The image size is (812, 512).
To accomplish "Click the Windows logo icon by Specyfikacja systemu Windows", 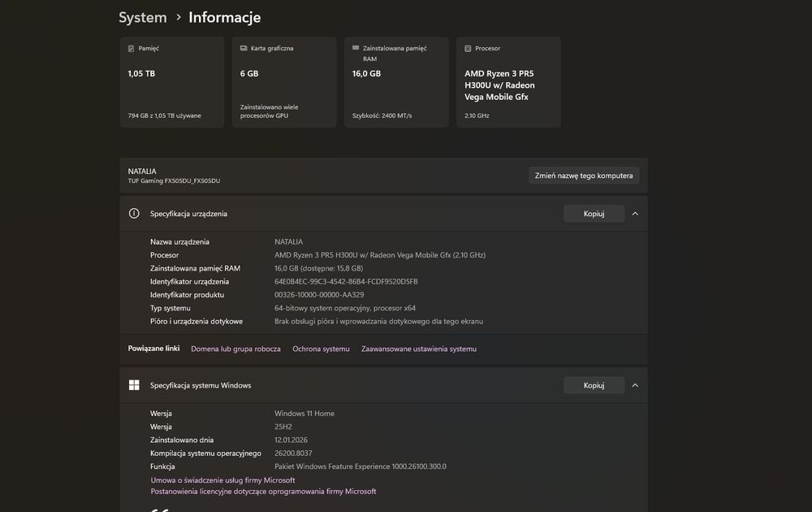I will click(134, 385).
